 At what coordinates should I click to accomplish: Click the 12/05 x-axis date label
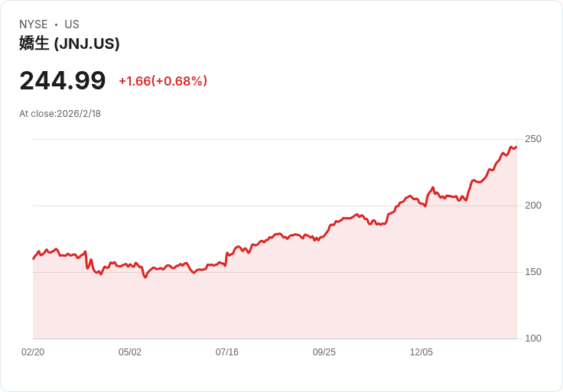[421, 352]
